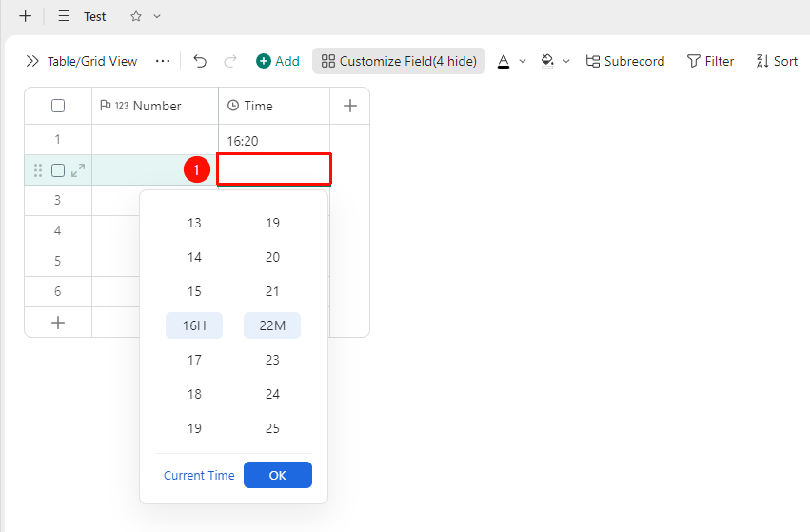Expand the record with the arrows icon

tap(78, 170)
